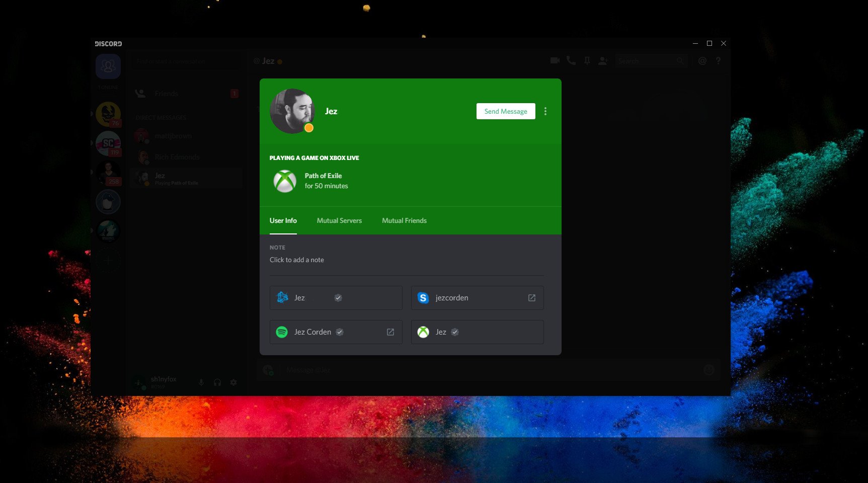
Task: Open server with 76 notification badge
Action: [x=108, y=114]
